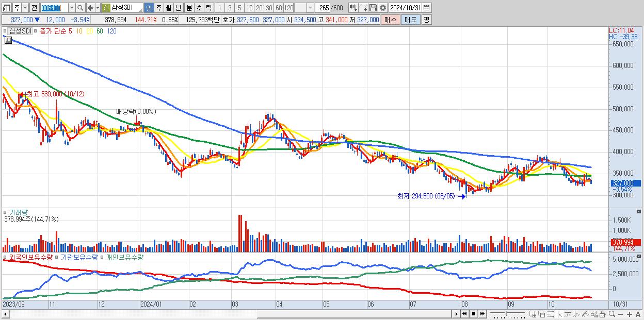This screenshot has height=320, width=644.
Task: Select the tick (틱) period toggle
Action: click(x=208, y=8)
